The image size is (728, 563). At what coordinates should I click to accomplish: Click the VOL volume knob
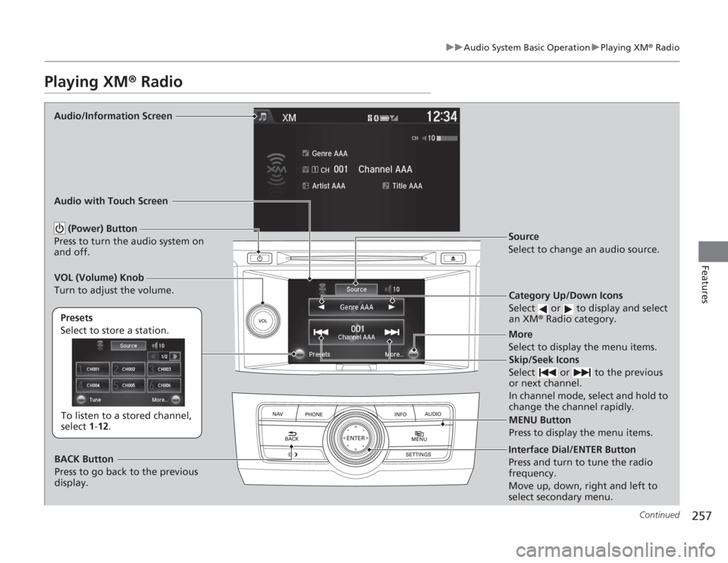click(x=263, y=321)
